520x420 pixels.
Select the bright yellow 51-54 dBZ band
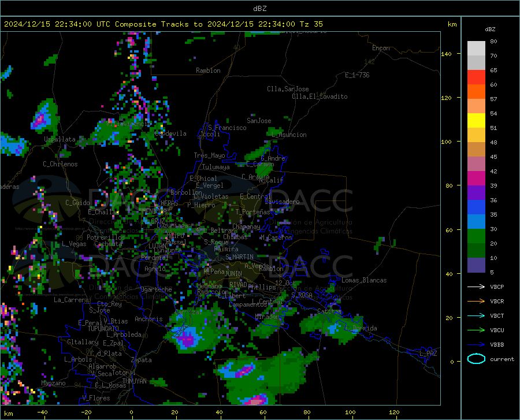[x=476, y=121]
